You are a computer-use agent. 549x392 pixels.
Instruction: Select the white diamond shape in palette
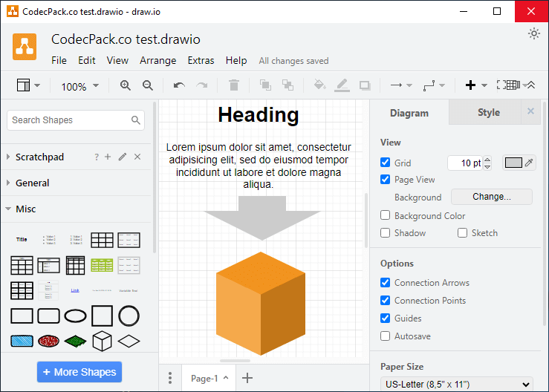[129, 342]
